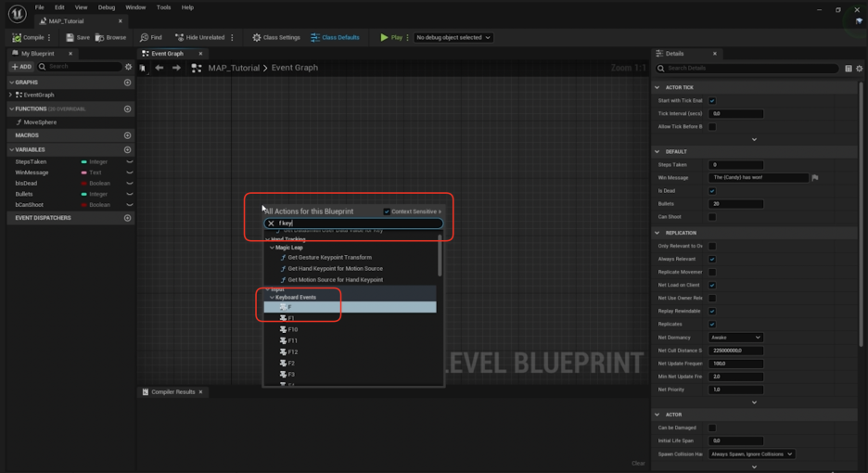Open debug object selector dropdown
Image resolution: width=868 pixels, height=473 pixels.
[453, 38]
